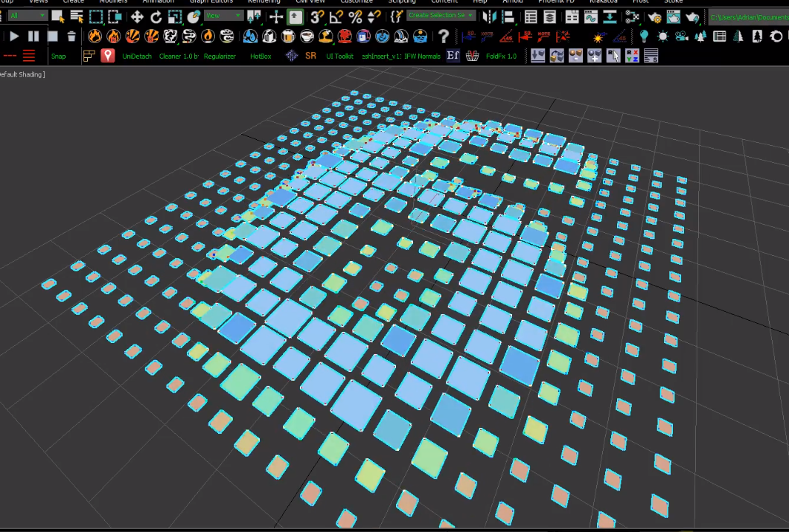
Task: Click the Phoenix milk carton preset icon
Action: pos(269,36)
